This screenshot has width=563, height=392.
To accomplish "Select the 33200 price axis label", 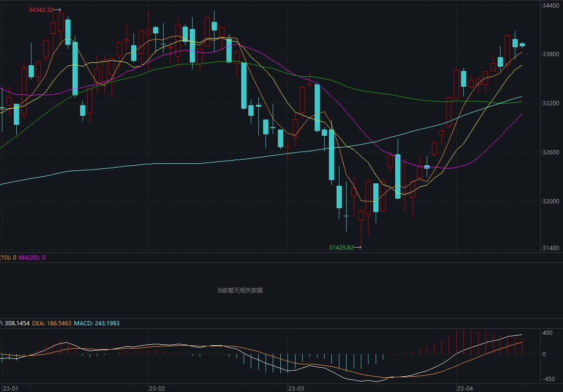I will (551, 103).
